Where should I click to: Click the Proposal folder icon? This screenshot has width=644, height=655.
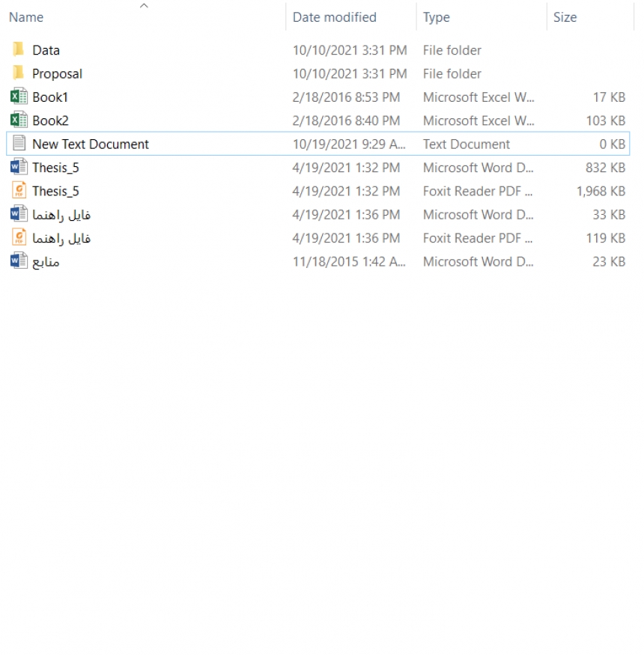click(19, 73)
